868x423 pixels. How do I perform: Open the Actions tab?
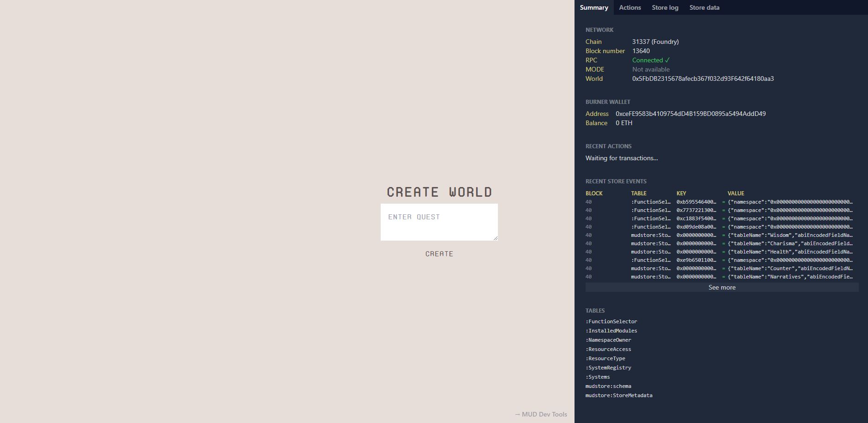[x=630, y=7]
